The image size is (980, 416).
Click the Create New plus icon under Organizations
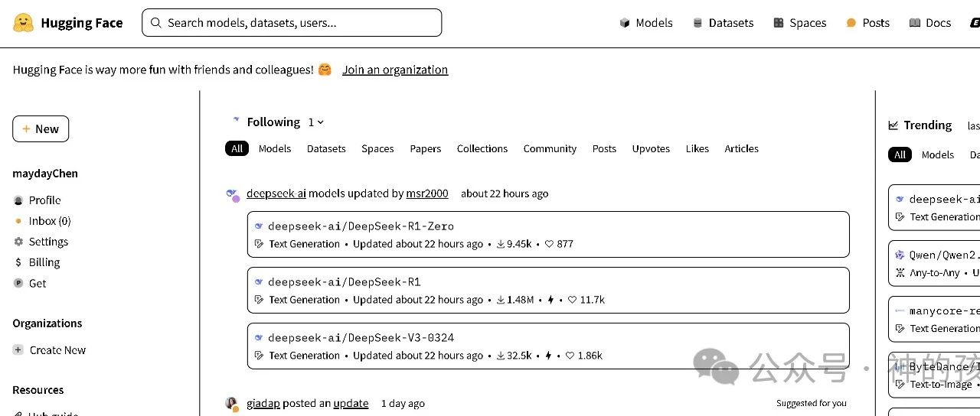(x=18, y=350)
